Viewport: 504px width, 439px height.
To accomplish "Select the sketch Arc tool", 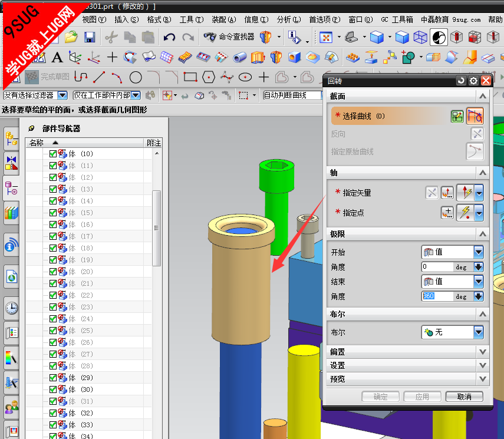I will pyautogui.click(x=117, y=77).
